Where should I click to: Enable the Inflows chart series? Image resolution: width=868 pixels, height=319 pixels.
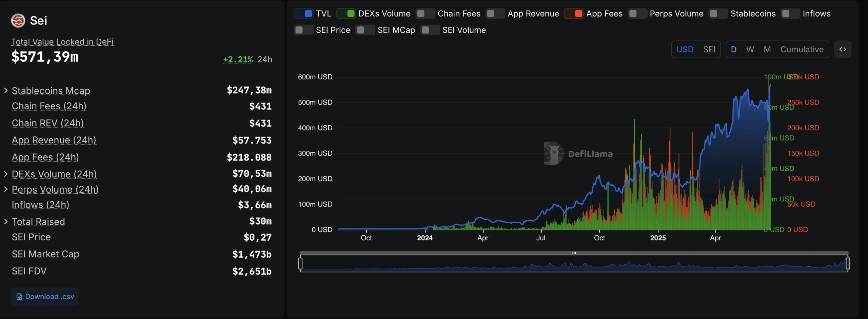pos(790,14)
